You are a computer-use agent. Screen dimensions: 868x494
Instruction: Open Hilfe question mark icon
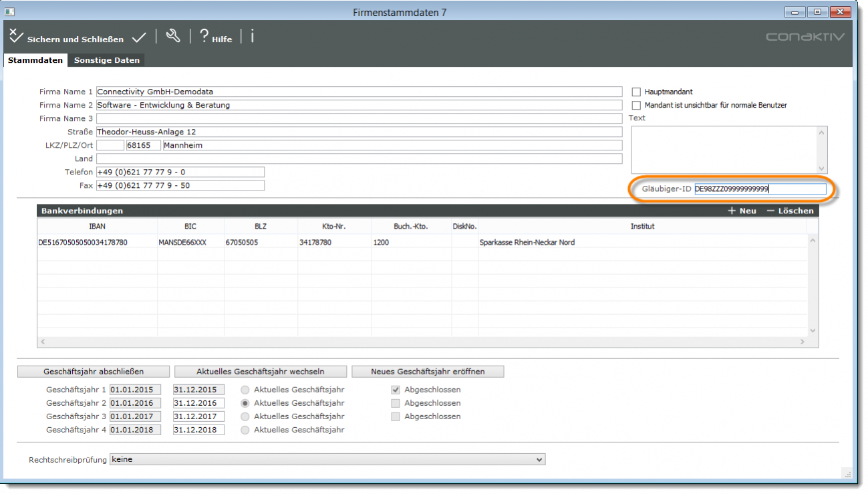[204, 37]
